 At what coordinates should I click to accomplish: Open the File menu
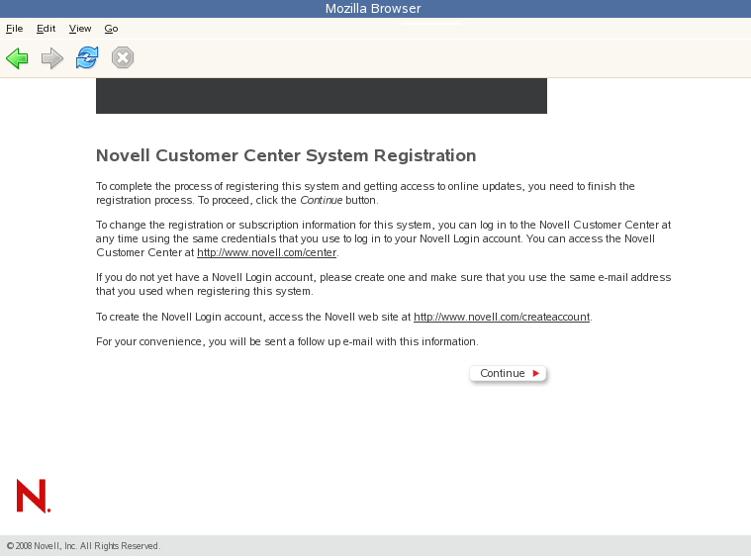15,29
